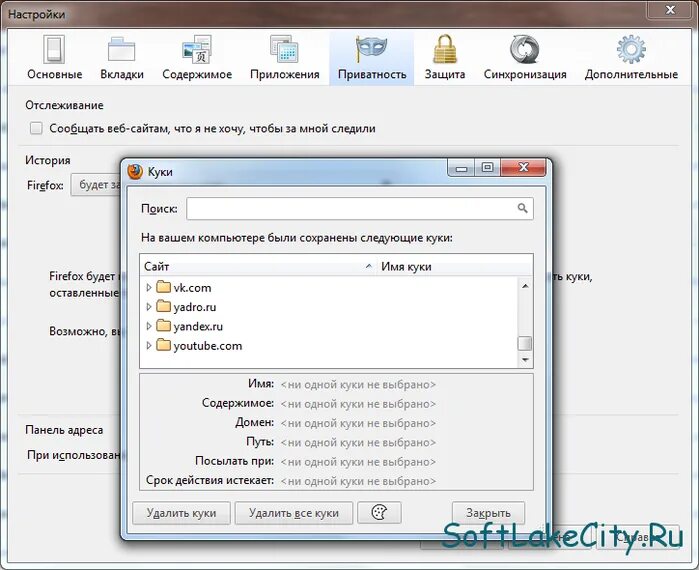Image resolution: width=699 pixels, height=570 pixels.
Task: Expand the yandex.ru cookie tree
Action: [149, 326]
